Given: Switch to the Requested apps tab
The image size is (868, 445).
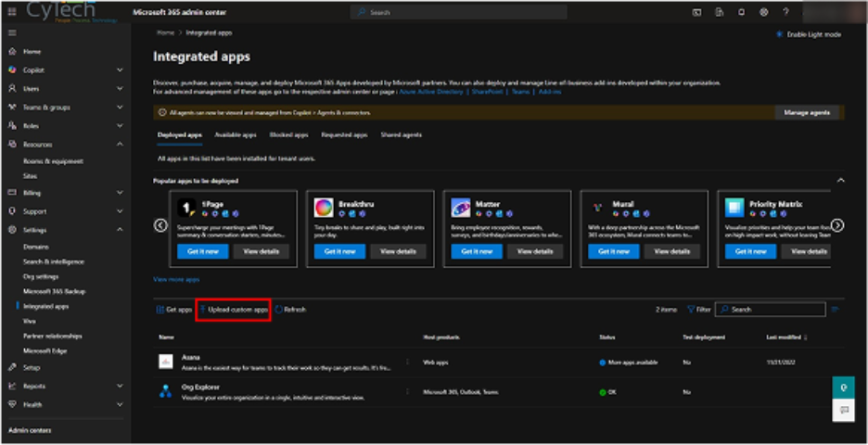Looking at the screenshot, I should [344, 135].
